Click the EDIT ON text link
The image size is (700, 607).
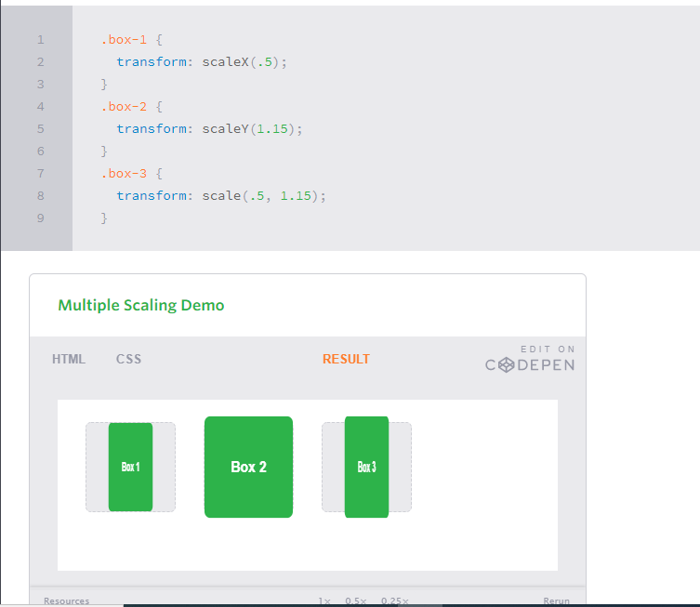pos(548,350)
